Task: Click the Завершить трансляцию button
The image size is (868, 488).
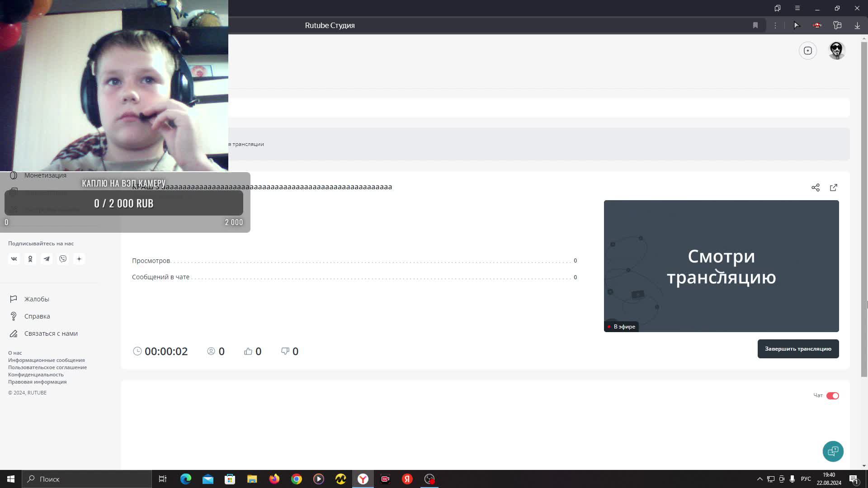Action: click(x=798, y=349)
